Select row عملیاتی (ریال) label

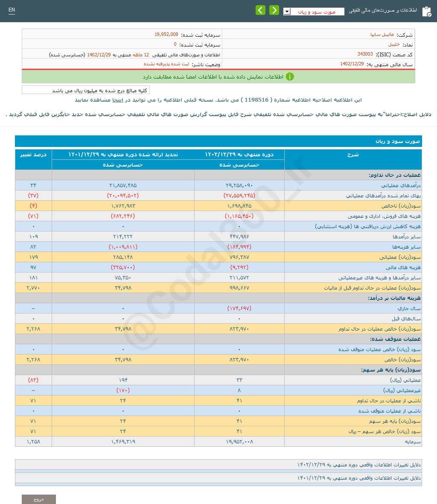point(405,380)
